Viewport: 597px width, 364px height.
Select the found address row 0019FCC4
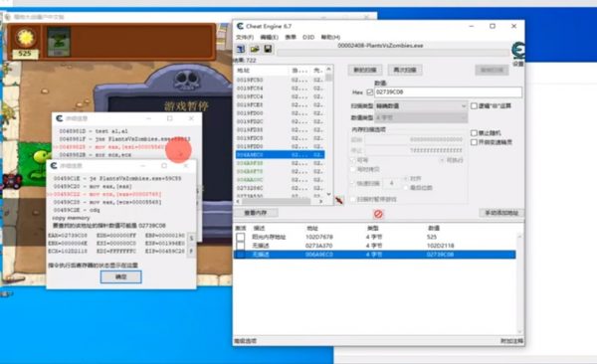(x=281, y=96)
